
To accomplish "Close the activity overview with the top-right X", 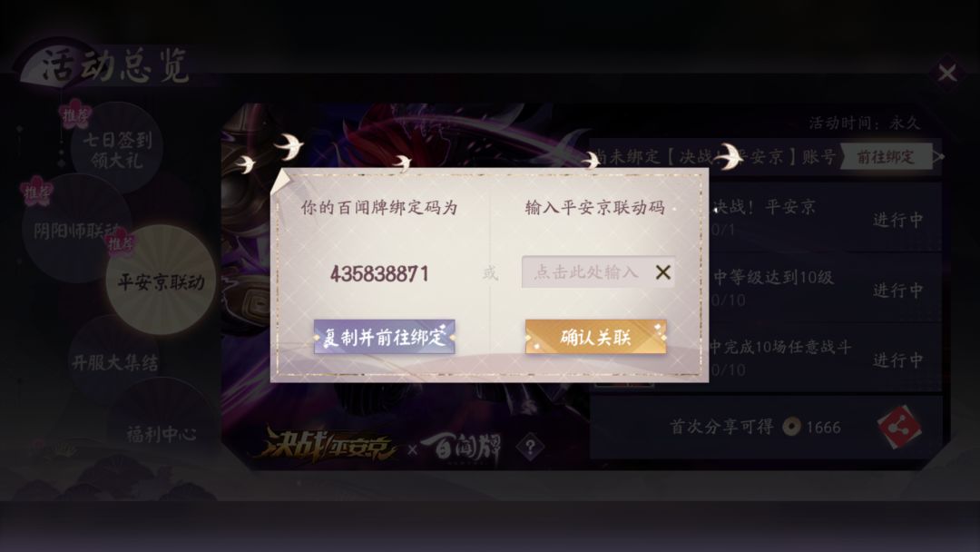I will [946, 74].
